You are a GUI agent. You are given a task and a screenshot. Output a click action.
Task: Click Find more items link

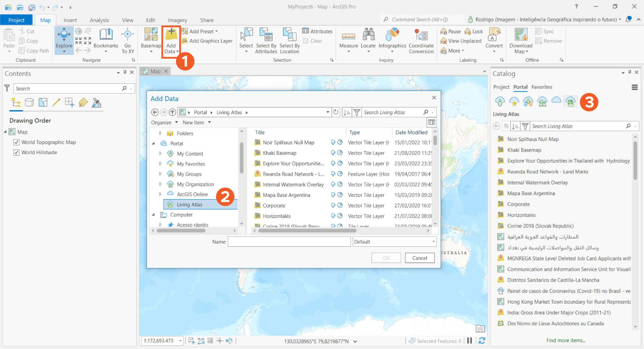(566, 340)
